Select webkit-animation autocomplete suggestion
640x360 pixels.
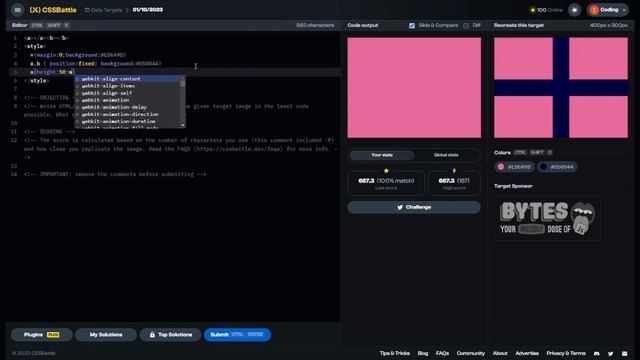[x=127, y=100]
